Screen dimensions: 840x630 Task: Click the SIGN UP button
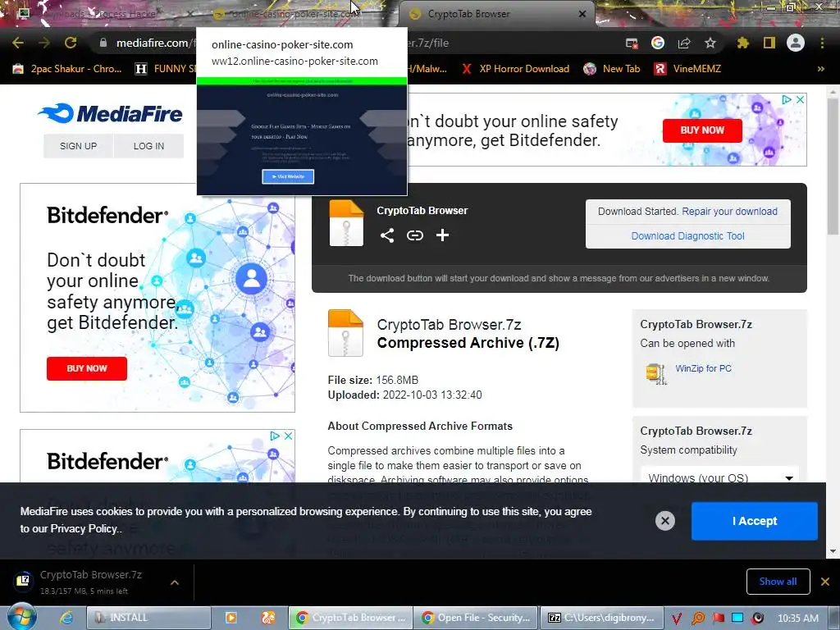[78, 146]
